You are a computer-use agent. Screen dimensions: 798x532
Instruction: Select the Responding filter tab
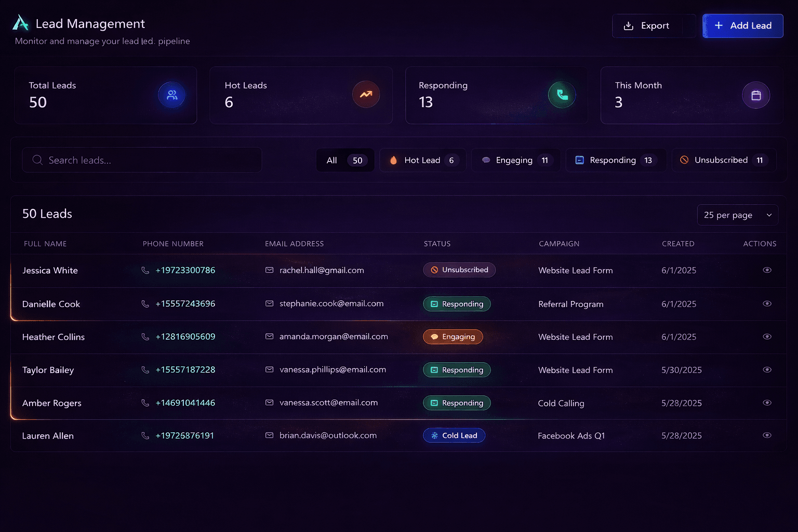[x=616, y=160]
